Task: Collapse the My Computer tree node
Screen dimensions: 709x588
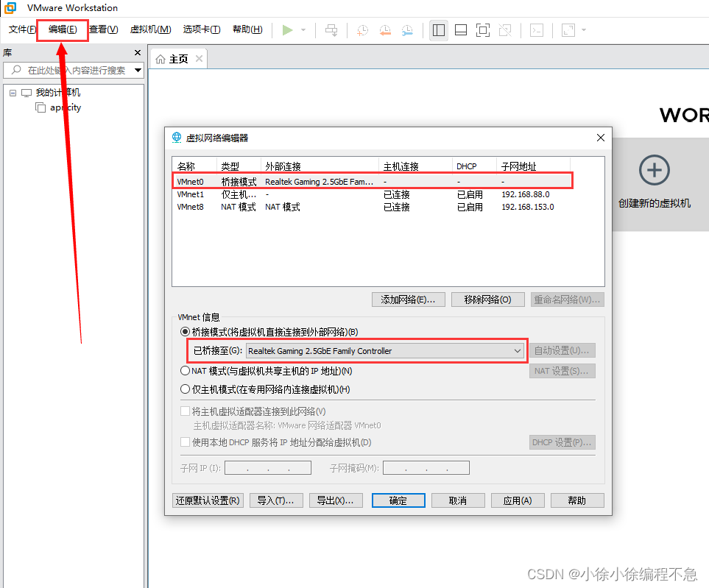Action: point(13,93)
